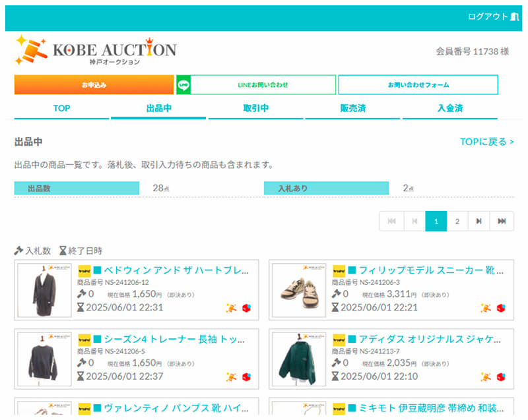Screen dimensions: 528x420
Task: Click the end date 2025/06/01 22:37
Action: coord(125,376)
